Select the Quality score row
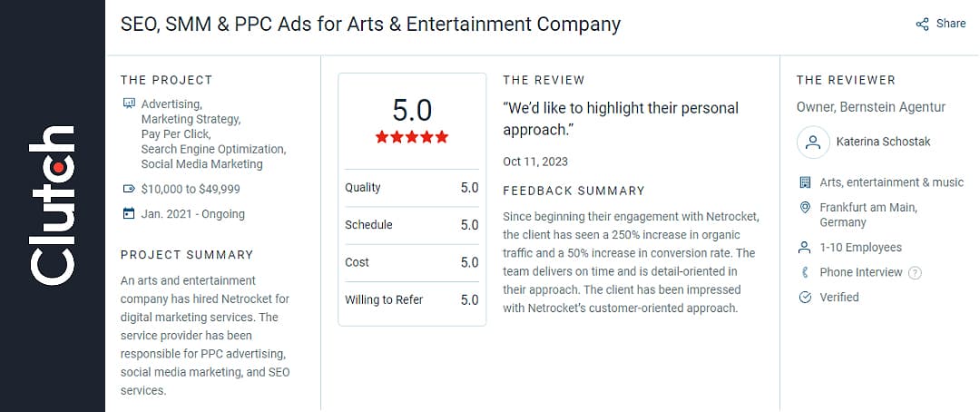The height and width of the screenshot is (412, 980). tap(411, 188)
